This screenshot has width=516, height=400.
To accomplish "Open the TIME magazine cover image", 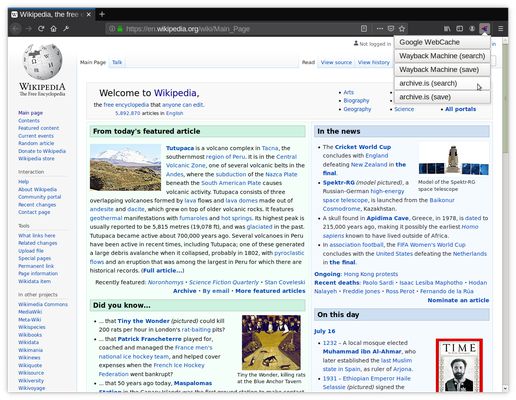I will point(459,365).
